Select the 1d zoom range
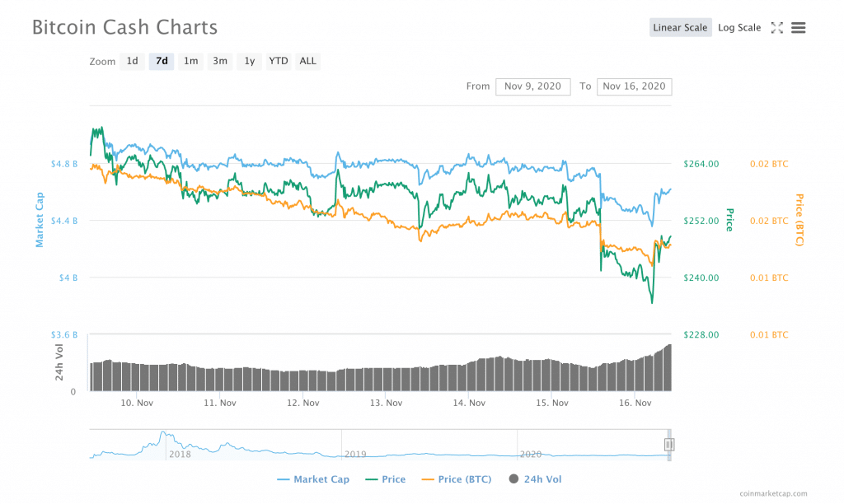Screen dimensions: 844x504 (132, 61)
